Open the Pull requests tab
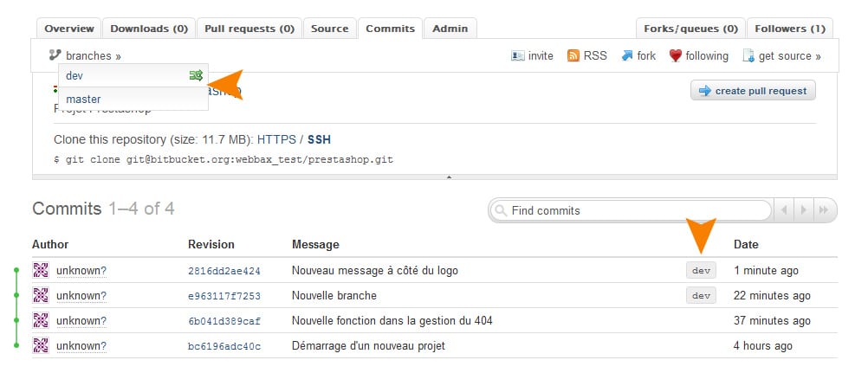The image size is (868, 373). tap(249, 29)
